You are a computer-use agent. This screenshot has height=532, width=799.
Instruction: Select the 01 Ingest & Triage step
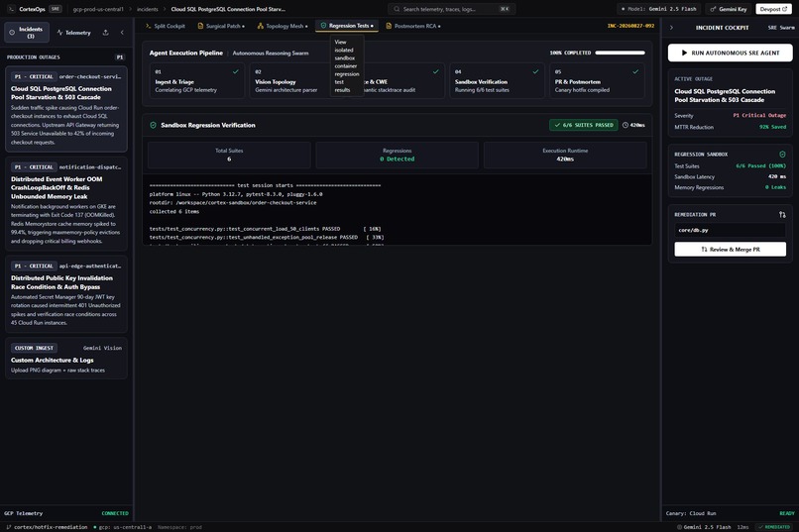coord(196,81)
